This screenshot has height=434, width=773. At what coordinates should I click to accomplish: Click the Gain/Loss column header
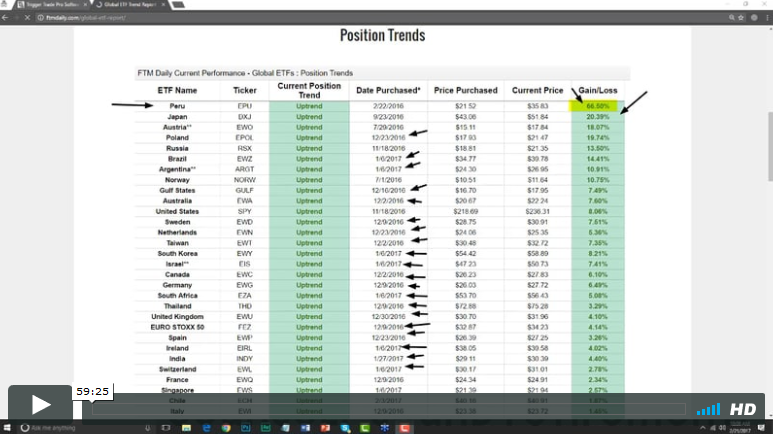(x=596, y=90)
